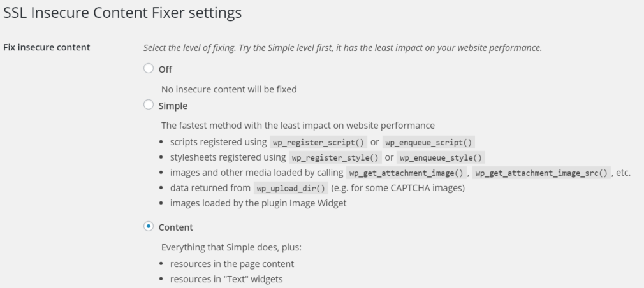Click the 'fastest method' description text
Screen dimensions: 644x288
[x=298, y=125]
